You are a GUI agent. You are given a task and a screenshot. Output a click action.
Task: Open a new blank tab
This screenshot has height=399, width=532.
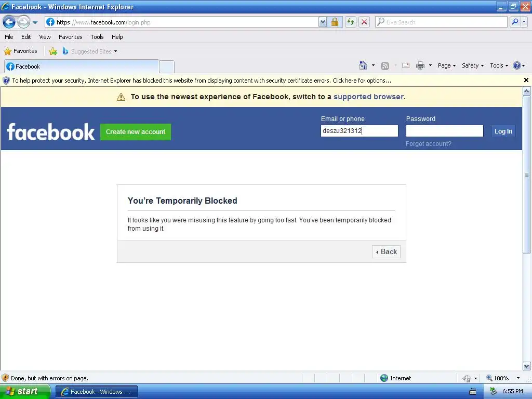click(167, 67)
